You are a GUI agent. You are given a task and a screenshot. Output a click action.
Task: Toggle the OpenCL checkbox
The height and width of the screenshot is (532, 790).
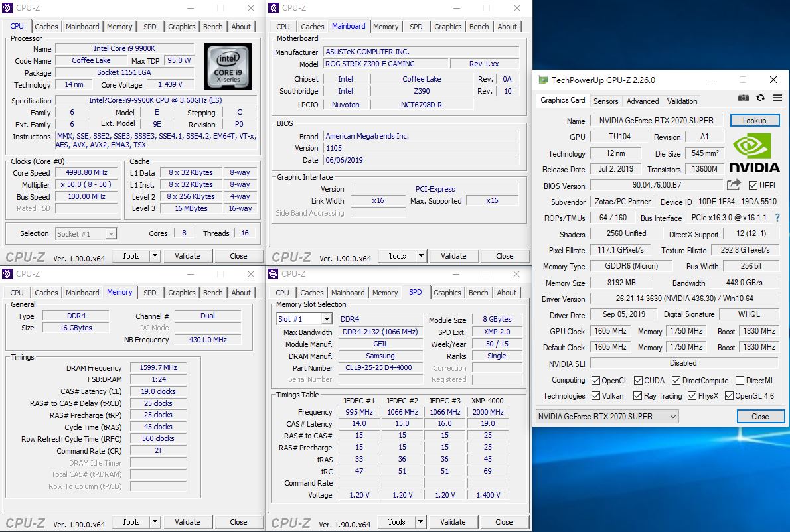tap(595, 381)
